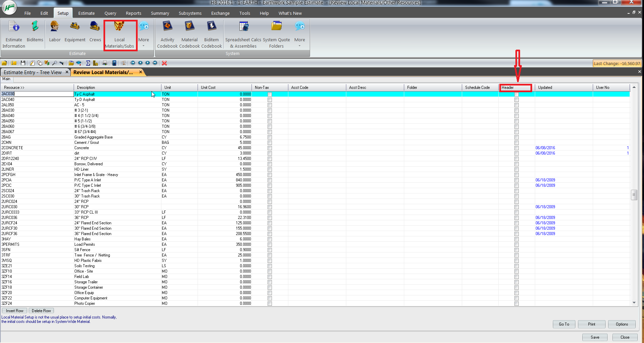The width and height of the screenshot is (644, 343).
Task: Switch to Estimate Entry - Tree View tab
Action: click(x=33, y=72)
